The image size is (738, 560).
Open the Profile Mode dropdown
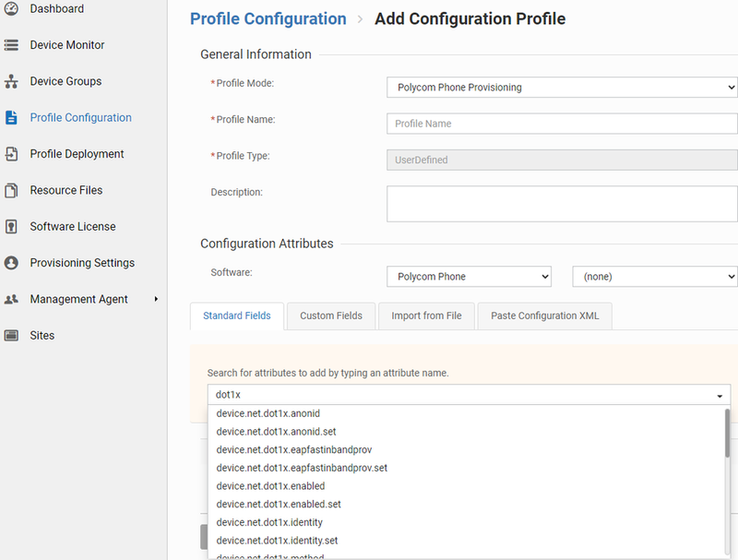point(562,88)
